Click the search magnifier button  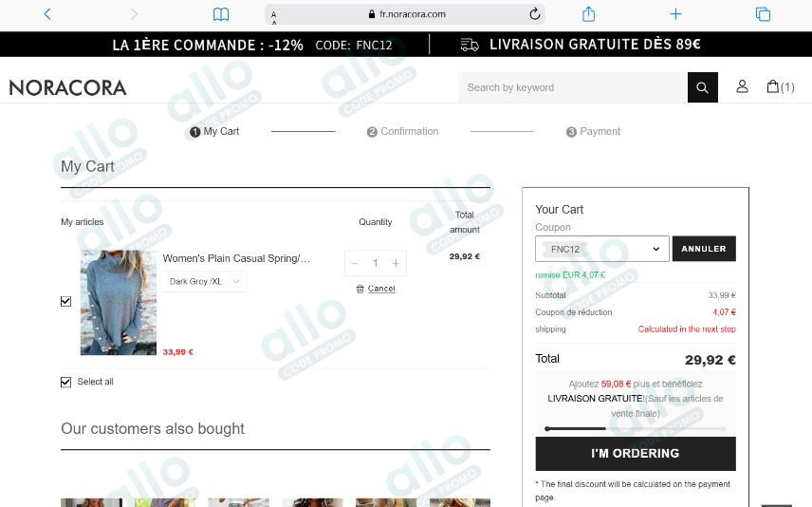[x=702, y=87]
